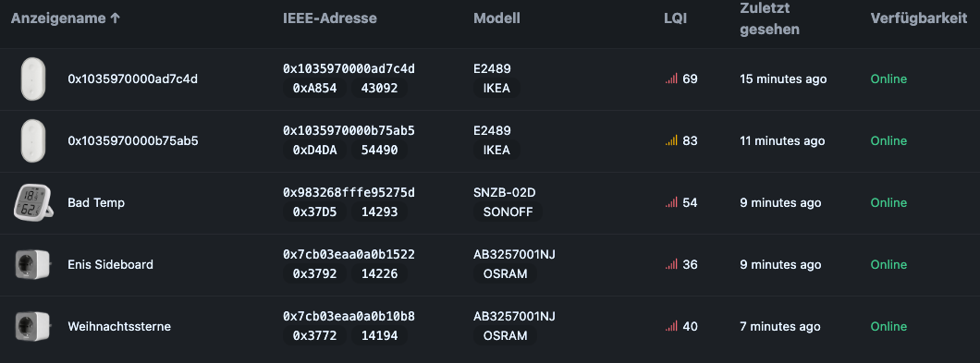The image size is (980, 363).
Task: Open the Enis Sideboard device link
Action: tap(111, 264)
